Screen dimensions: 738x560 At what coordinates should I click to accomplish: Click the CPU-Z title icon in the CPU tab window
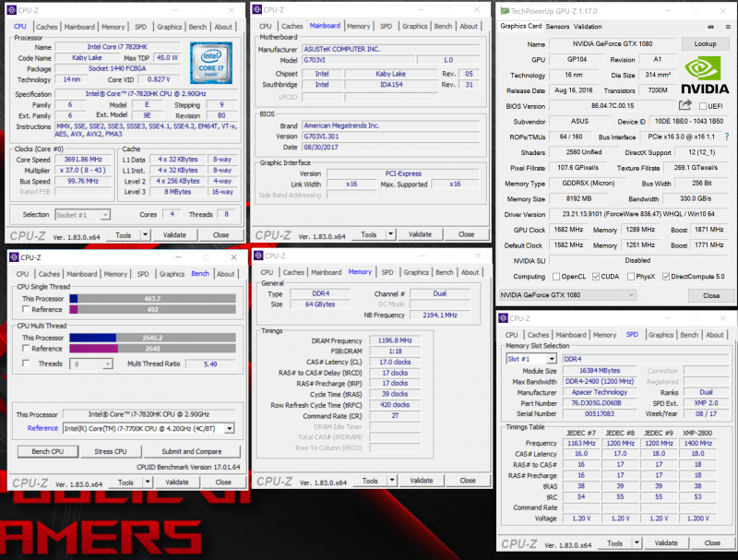point(12,10)
